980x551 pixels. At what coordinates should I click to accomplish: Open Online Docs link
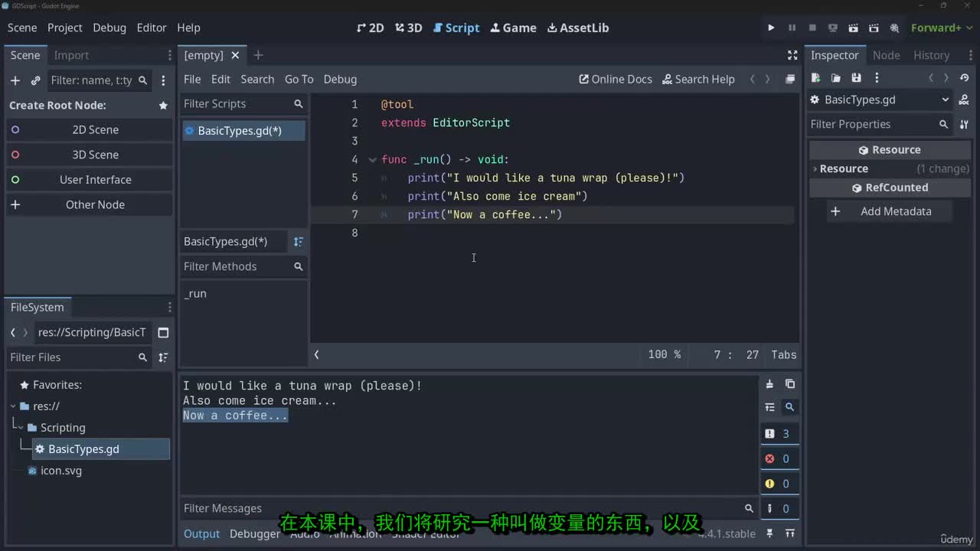point(616,79)
